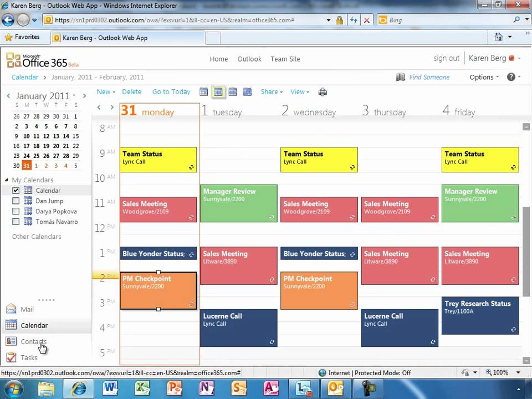Open the New dropdown menu
532x399 pixels.
[106, 91]
